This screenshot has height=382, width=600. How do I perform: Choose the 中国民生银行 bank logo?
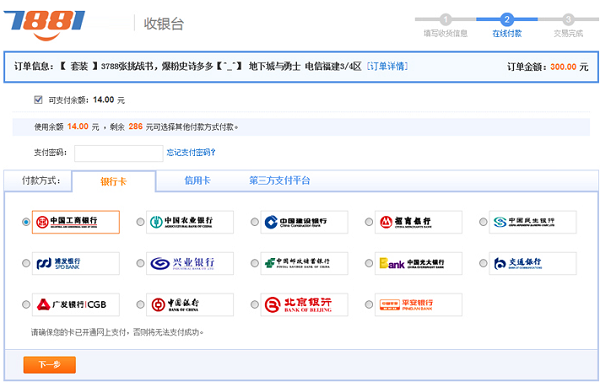(533, 222)
